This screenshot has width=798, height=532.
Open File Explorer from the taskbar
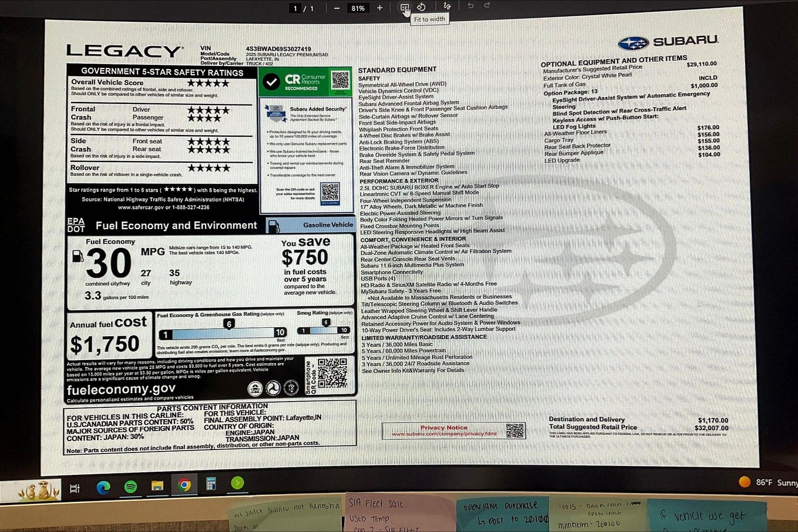click(x=157, y=486)
